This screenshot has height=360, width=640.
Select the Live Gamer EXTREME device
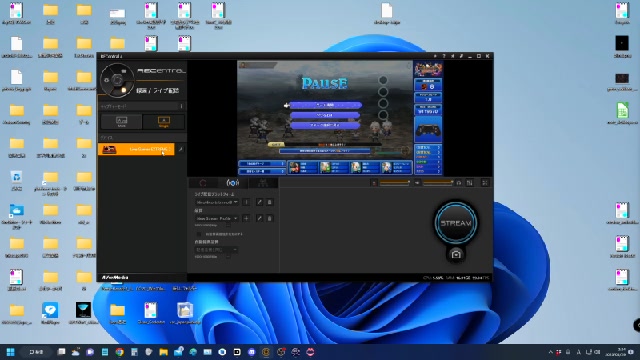(x=136, y=149)
